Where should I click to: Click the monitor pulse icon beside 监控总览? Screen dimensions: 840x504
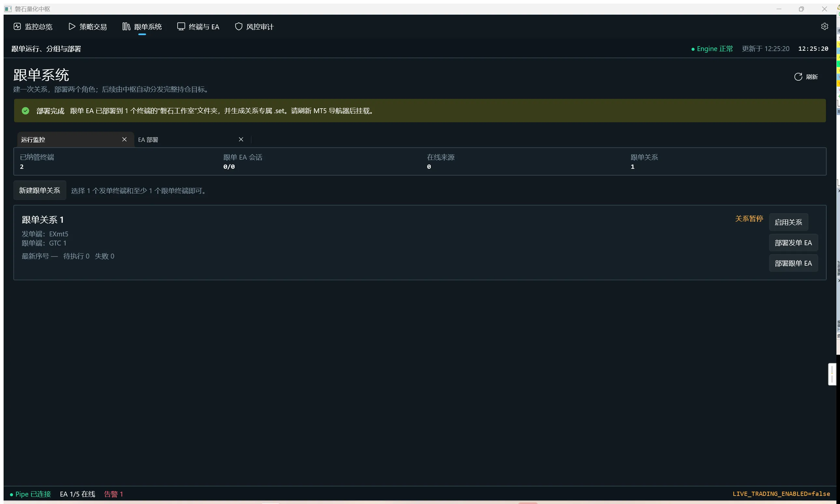point(17,26)
